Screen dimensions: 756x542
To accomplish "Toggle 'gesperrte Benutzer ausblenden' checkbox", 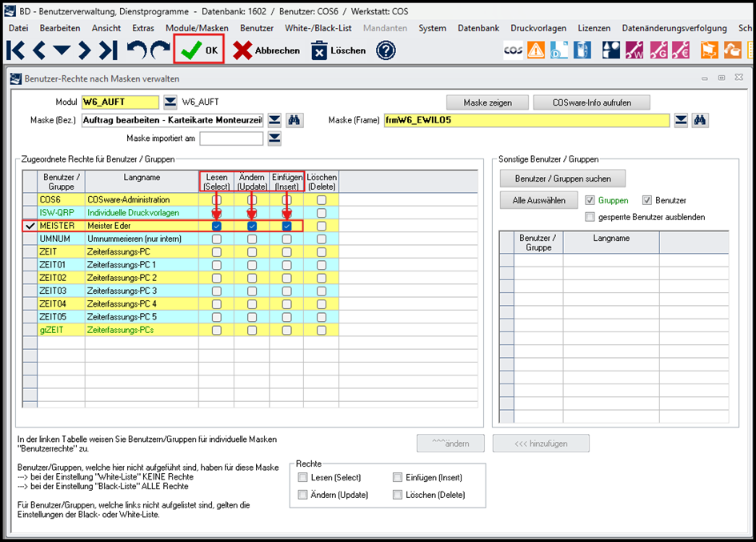I will click(x=590, y=217).
